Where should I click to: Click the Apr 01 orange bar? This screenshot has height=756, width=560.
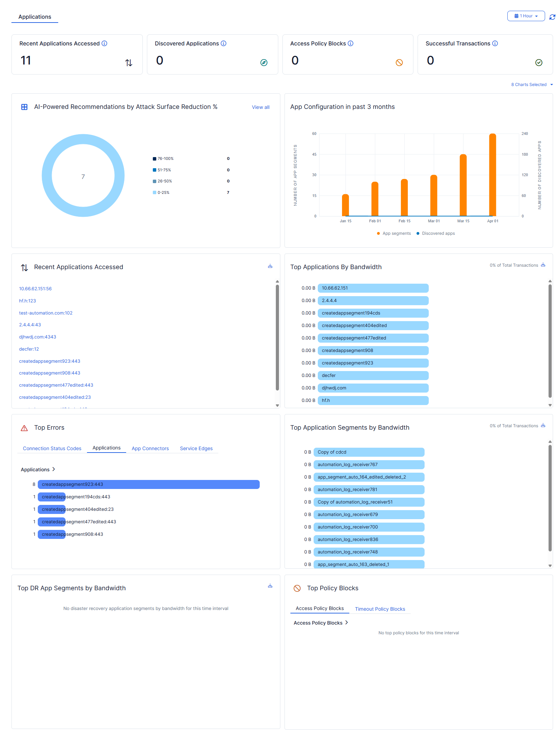492,175
